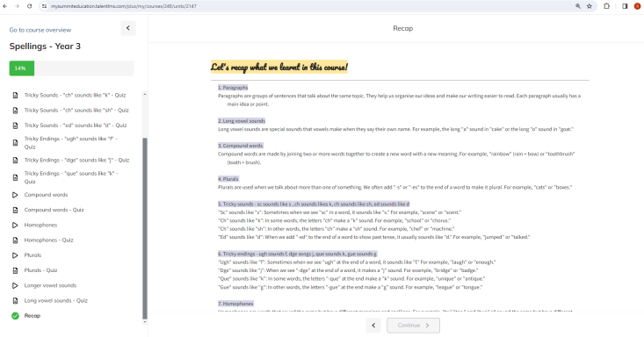Image resolution: width=644 pixels, height=337 pixels.
Task: Click the play icon beside Compound words
Action: pos(15,195)
